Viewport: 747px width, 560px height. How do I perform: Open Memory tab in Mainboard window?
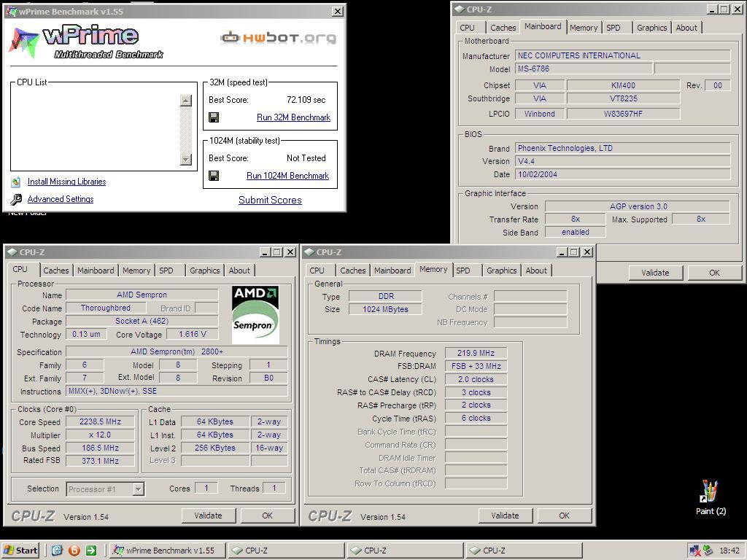tap(584, 28)
